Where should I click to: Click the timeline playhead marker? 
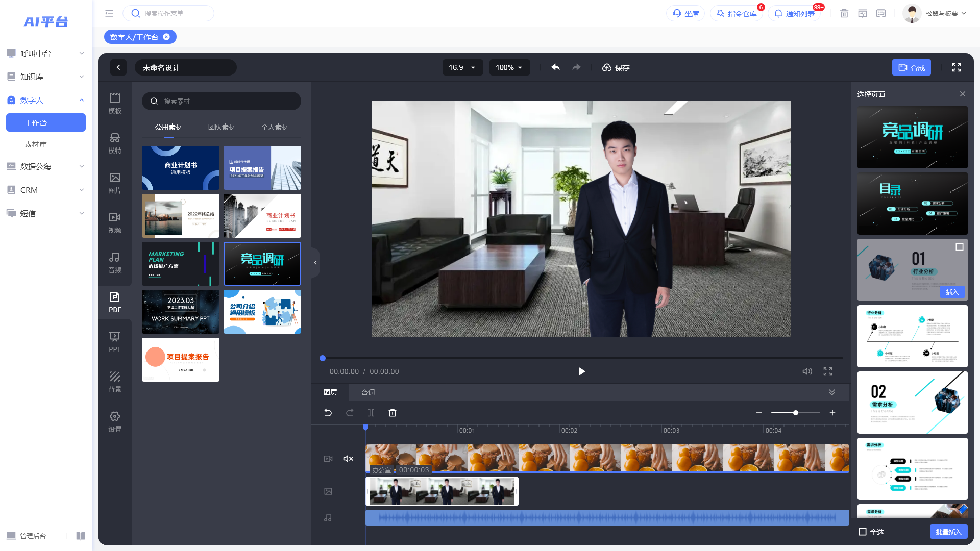365,427
